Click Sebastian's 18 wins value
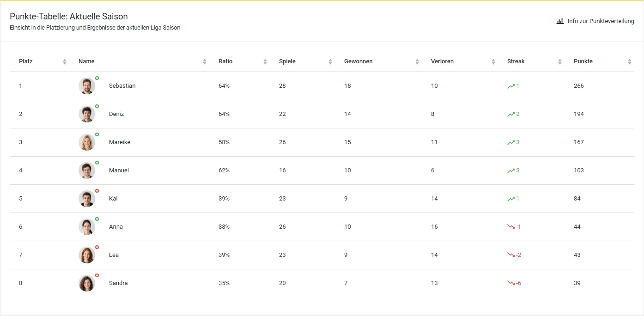The height and width of the screenshot is (316, 644). [347, 86]
